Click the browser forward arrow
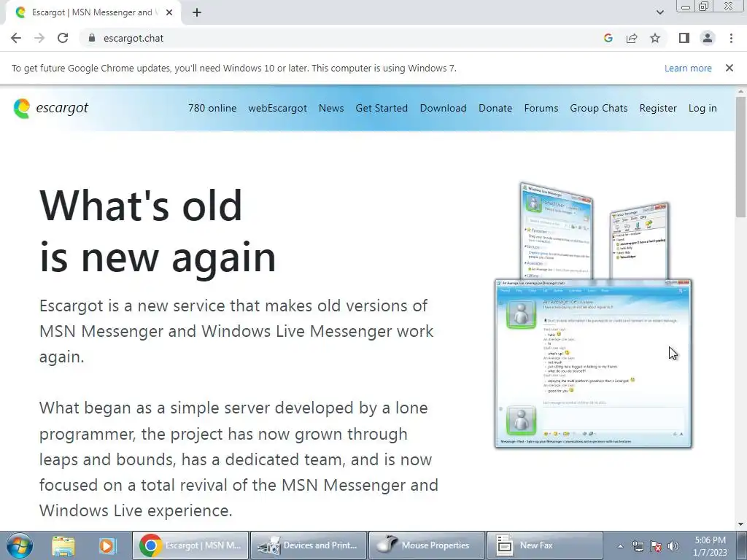Viewport: 747px width, 560px height. (x=39, y=38)
